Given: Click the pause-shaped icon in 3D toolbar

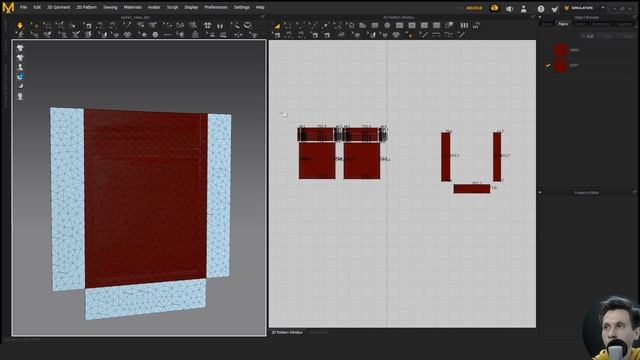Looking at the screenshot, I should 220,26.
